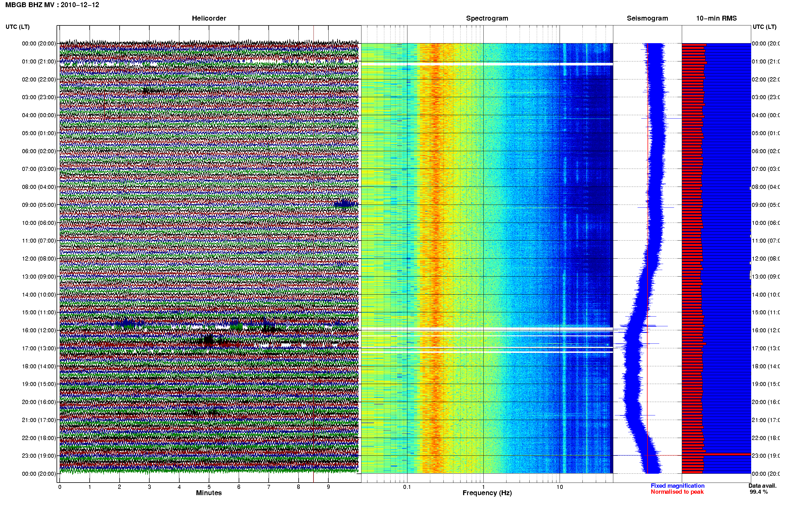This screenshot has width=812, height=508.
Task: Click the 'UTC (LT)' label left of Helicorder
Action: 17,27
